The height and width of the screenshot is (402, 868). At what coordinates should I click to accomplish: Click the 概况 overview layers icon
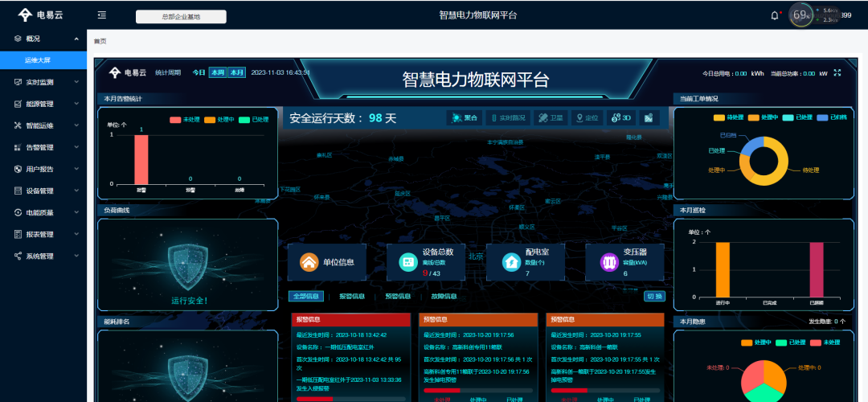click(18, 39)
